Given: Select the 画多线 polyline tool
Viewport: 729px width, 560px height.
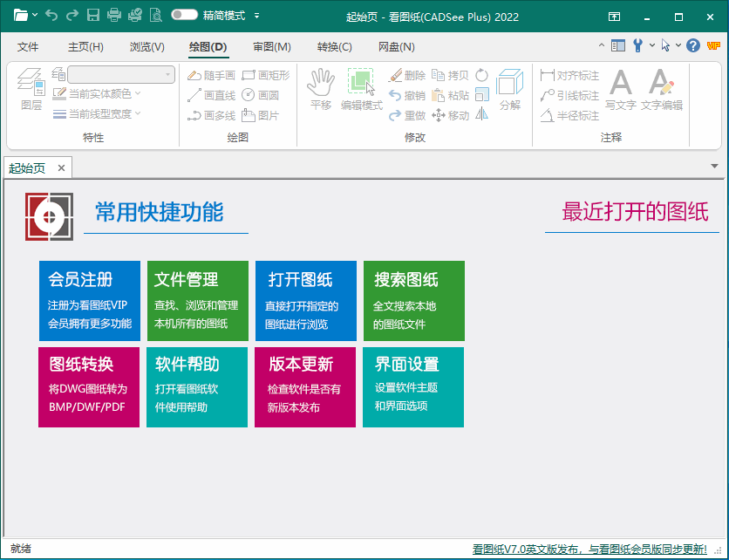Looking at the screenshot, I should 212,115.
